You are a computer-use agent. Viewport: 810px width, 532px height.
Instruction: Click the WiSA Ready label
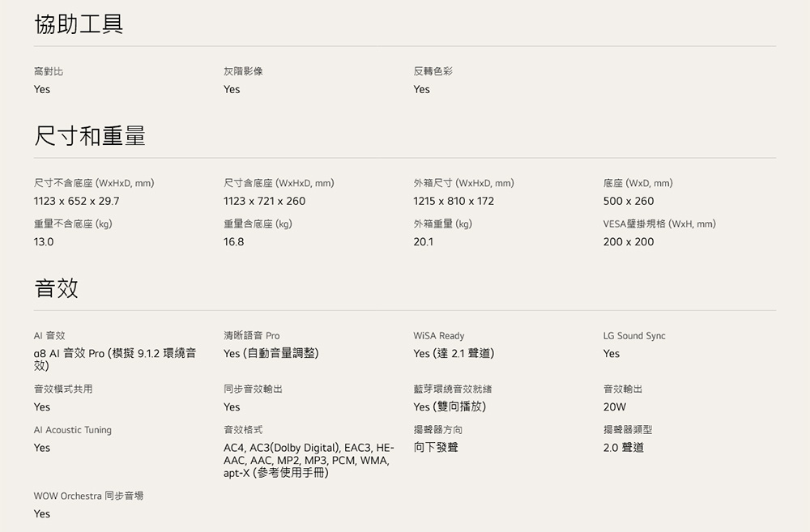point(438,336)
